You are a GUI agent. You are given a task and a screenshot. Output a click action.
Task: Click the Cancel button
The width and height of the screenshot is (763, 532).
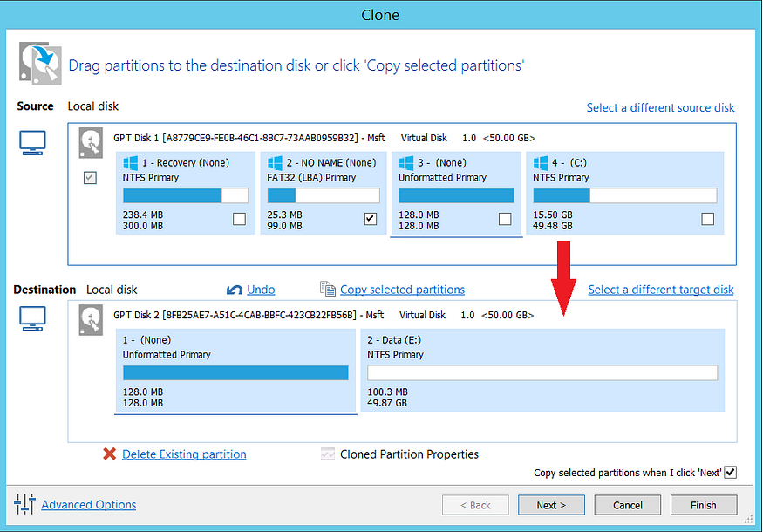pos(628,505)
